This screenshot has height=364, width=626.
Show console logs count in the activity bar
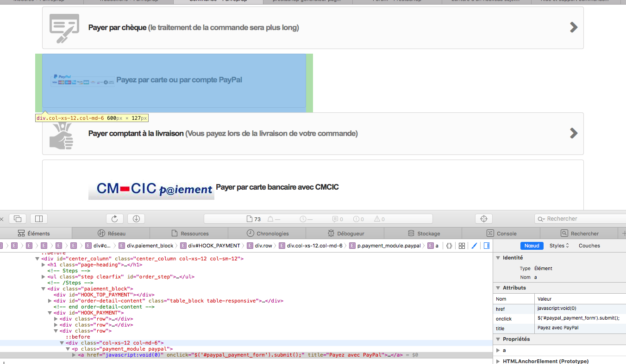pyautogui.click(x=338, y=219)
